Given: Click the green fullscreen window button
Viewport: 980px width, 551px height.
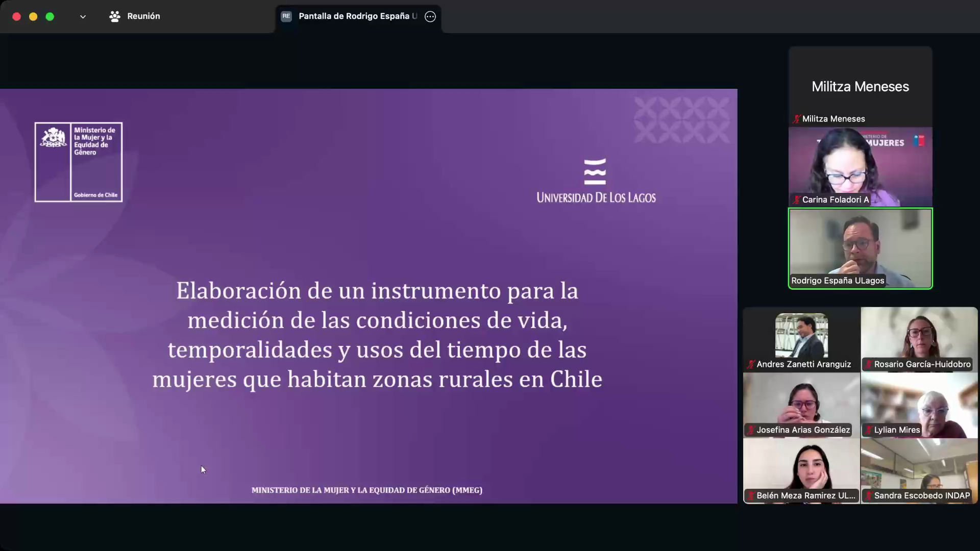Looking at the screenshot, I should (x=50, y=17).
